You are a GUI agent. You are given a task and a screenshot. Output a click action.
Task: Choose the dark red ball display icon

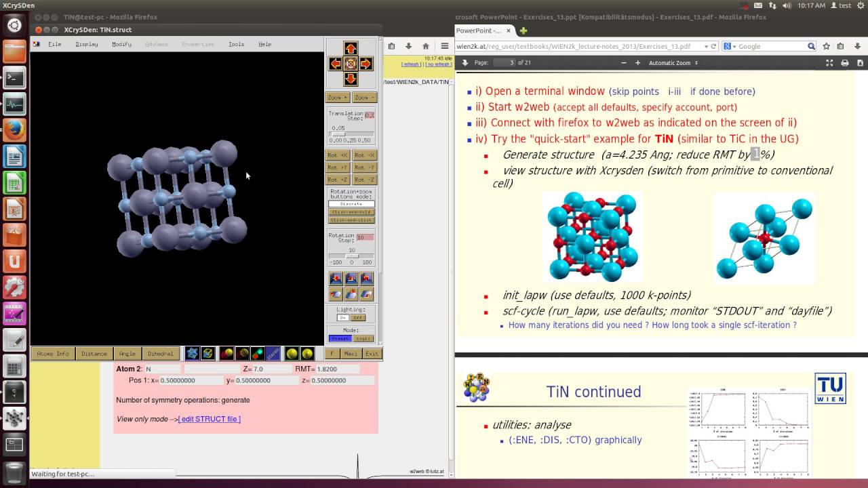pos(243,353)
